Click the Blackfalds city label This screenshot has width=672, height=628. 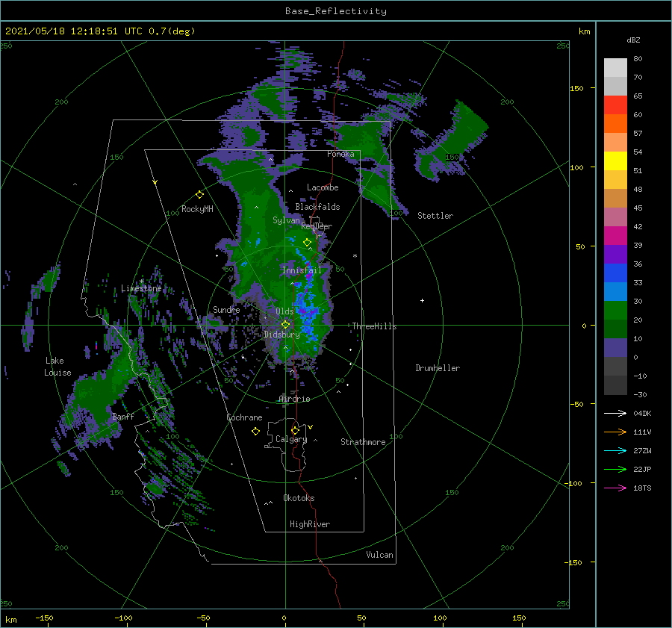click(317, 207)
